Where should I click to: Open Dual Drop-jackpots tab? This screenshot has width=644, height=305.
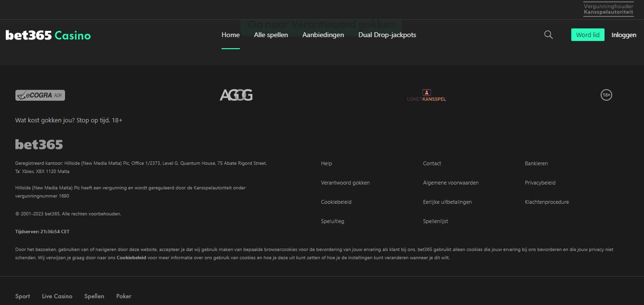coord(387,35)
